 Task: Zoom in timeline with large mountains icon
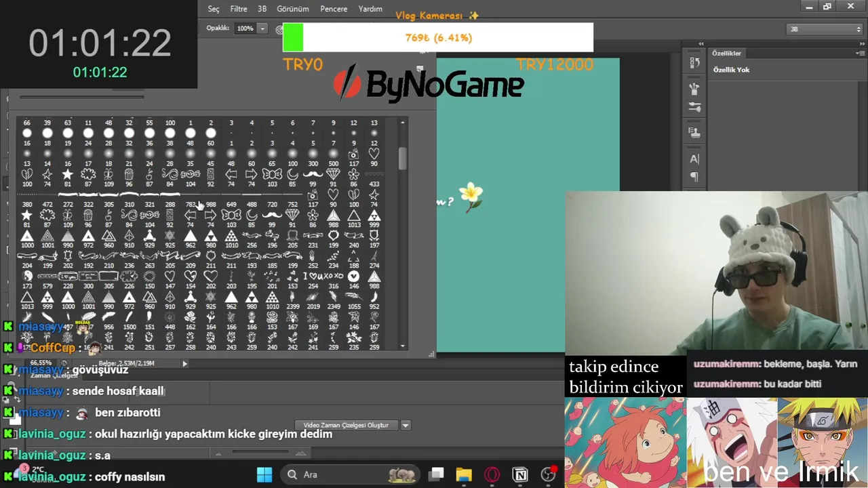pyautogui.click(x=301, y=453)
